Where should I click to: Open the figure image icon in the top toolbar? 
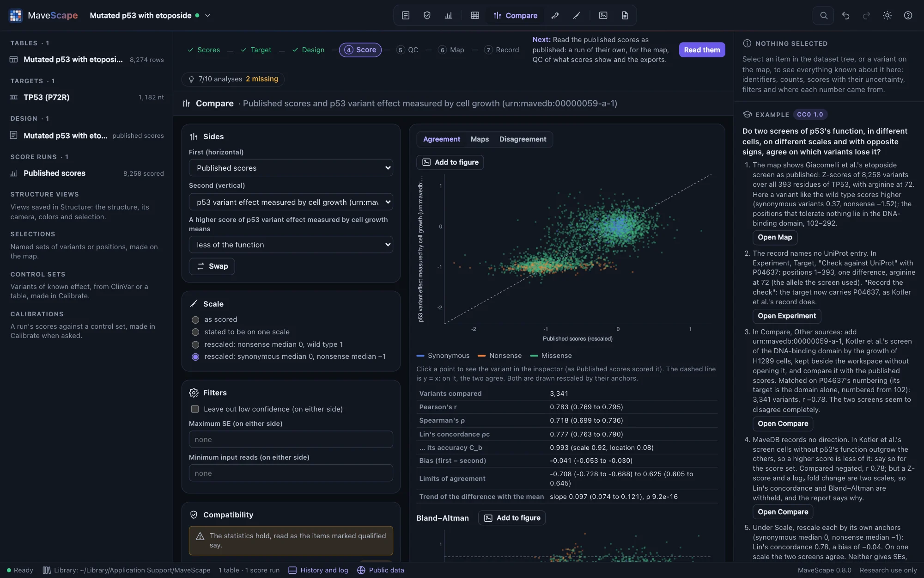point(603,15)
